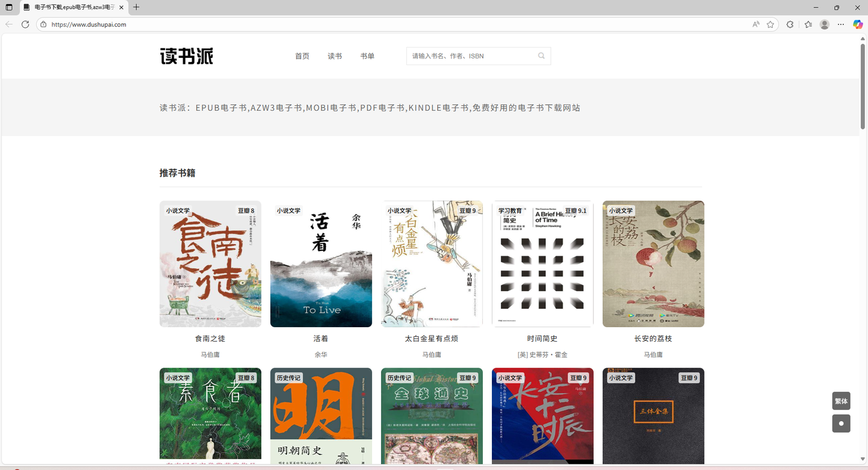Open the 时间简史 book cover

542,264
